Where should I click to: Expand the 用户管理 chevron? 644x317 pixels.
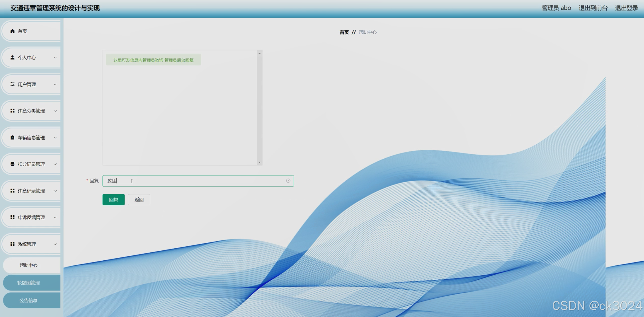click(55, 84)
